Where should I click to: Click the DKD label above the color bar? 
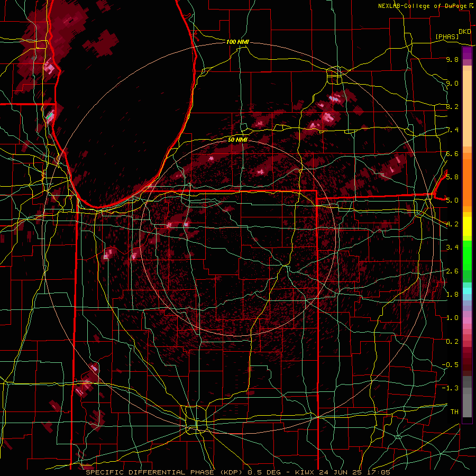[x=465, y=32]
